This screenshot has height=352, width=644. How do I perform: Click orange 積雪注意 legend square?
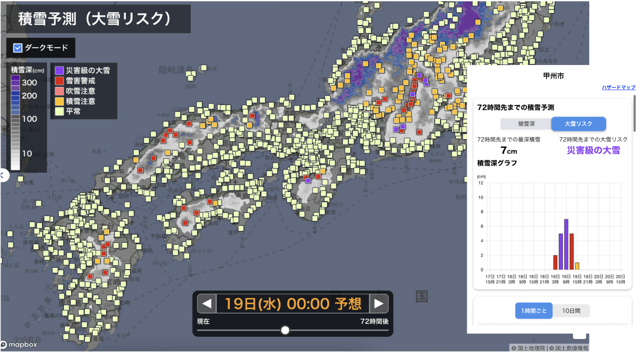(x=59, y=101)
